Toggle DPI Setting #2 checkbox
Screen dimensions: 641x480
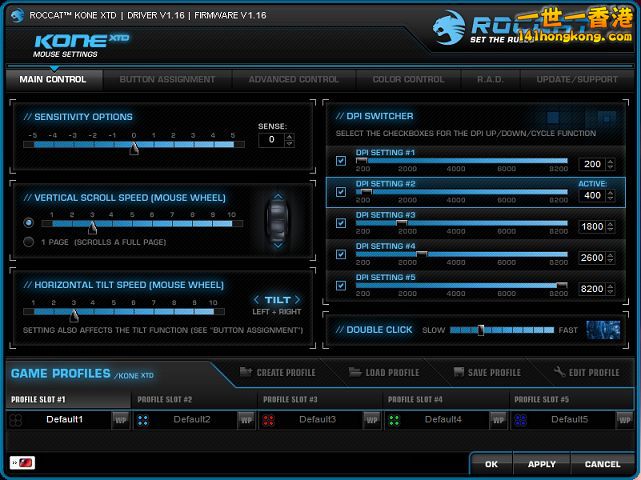[341, 192]
